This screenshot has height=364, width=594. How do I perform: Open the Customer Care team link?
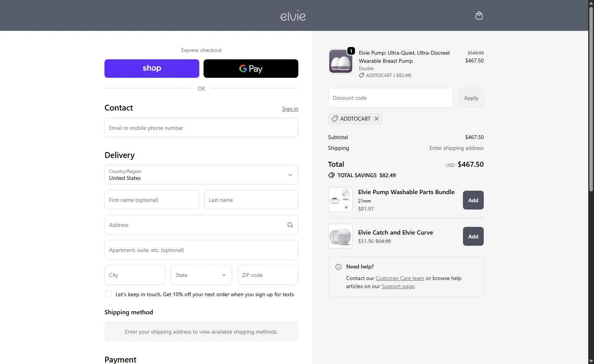[400, 278]
